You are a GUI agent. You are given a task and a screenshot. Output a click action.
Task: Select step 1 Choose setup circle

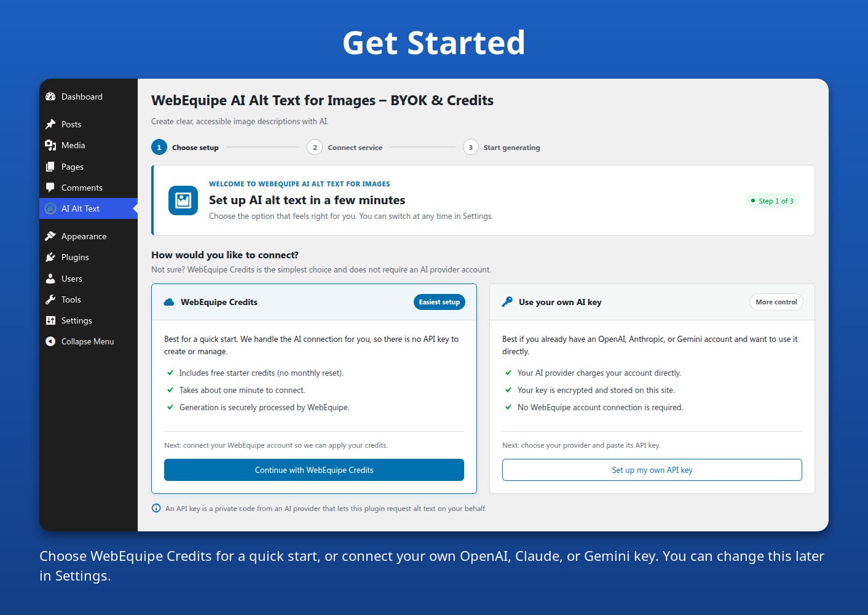159,148
